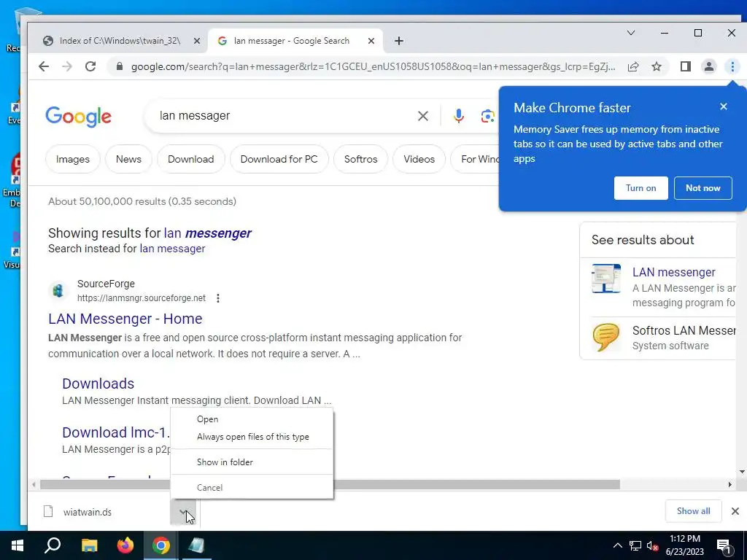This screenshot has height=560, width=747.
Task: Select the News filter chip
Action: point(128,159)
